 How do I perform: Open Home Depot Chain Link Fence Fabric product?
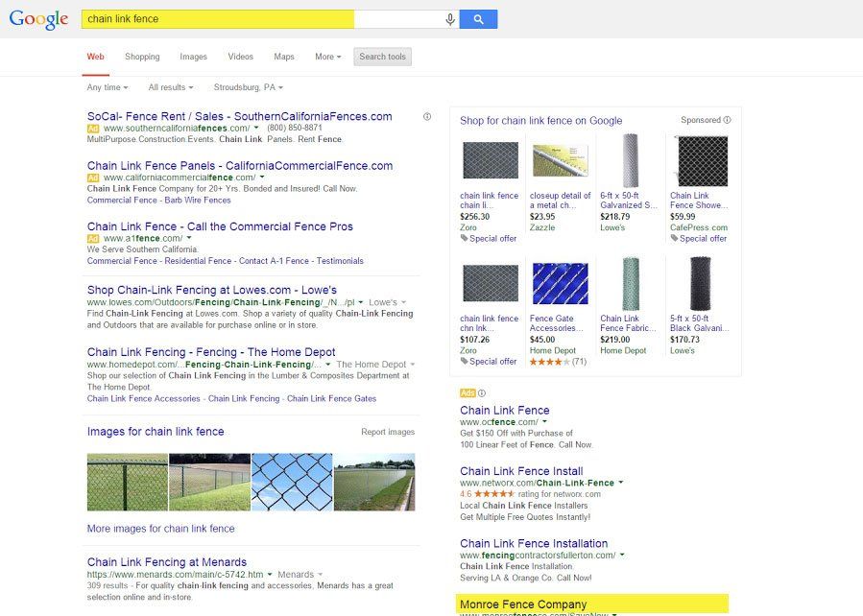(x=631, y=284)
